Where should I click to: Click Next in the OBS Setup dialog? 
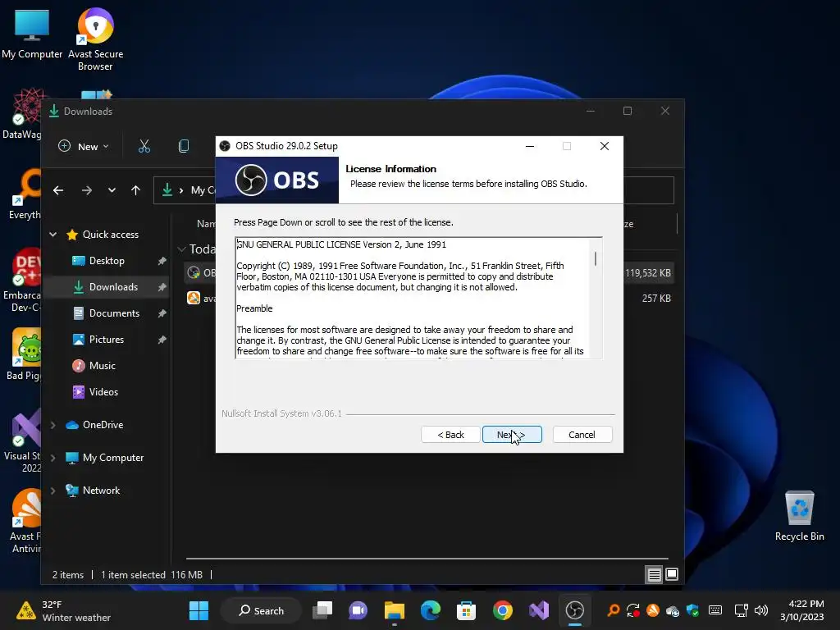click(512, 435)
